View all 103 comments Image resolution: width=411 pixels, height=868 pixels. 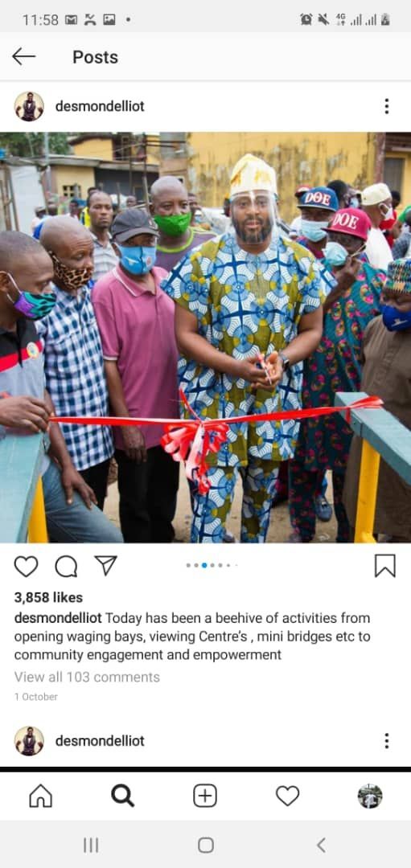coord(87,677)
